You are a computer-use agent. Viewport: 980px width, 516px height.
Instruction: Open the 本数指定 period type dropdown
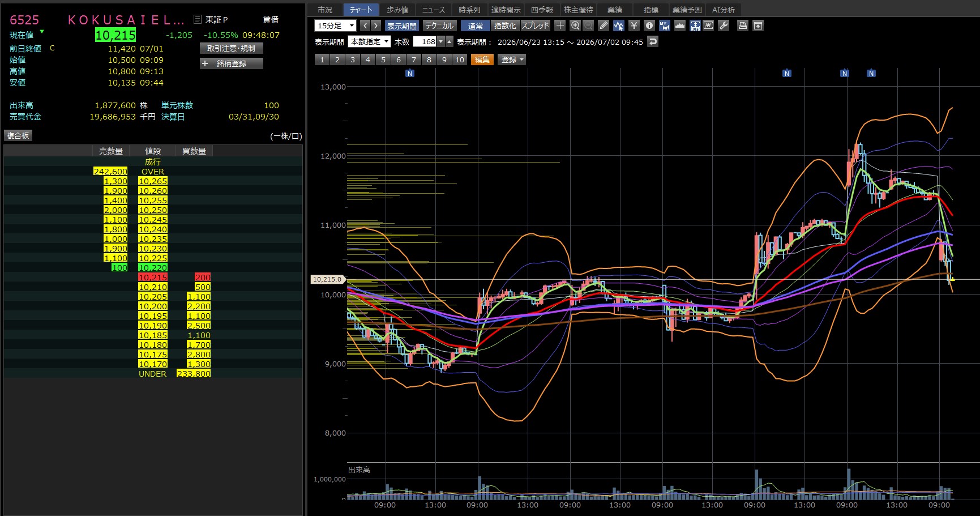click(x=370, y=41)
